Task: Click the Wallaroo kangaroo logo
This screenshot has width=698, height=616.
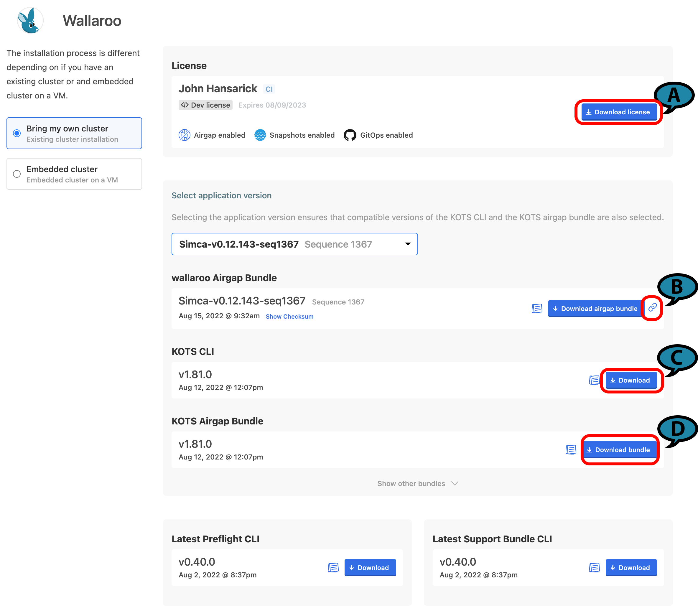Action: (30, 21)
